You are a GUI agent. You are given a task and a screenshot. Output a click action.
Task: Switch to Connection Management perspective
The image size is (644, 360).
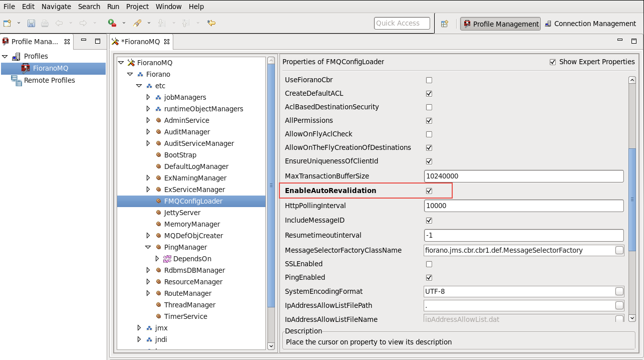tap(590, 24)
